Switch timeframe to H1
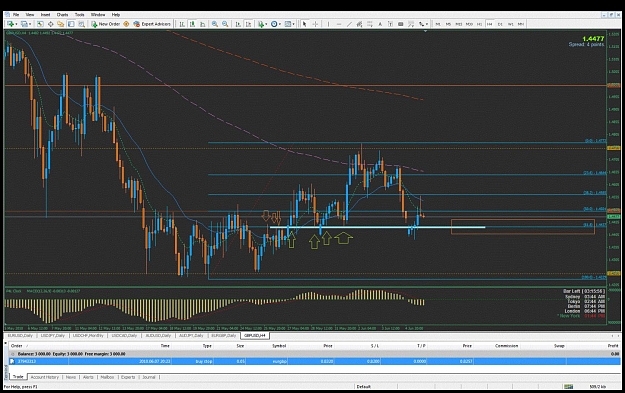The image size is (625, 393). [x=480, y=24]
